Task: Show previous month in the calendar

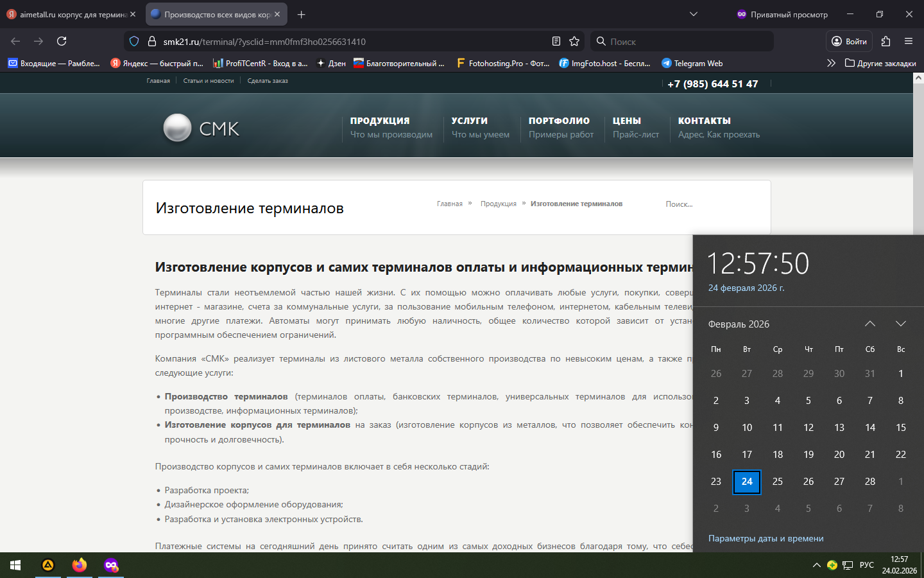Action: click(869, 324)
